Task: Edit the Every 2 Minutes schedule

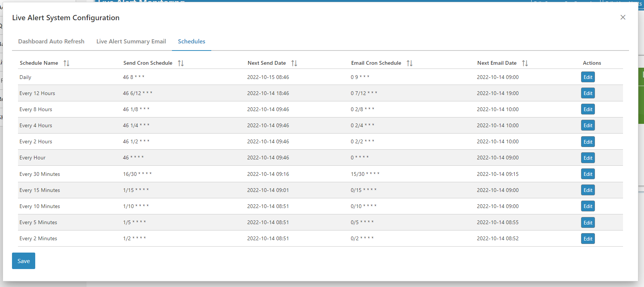Action: pyautogui.click(x=588, y=239)
